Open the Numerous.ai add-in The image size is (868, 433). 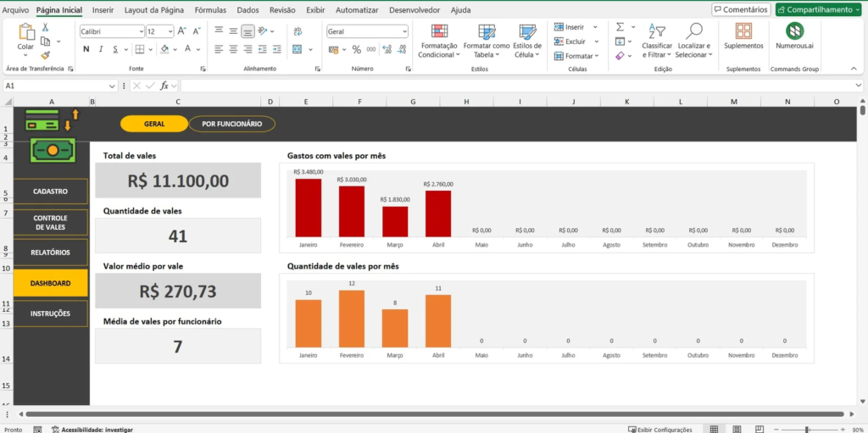point(795,36)
